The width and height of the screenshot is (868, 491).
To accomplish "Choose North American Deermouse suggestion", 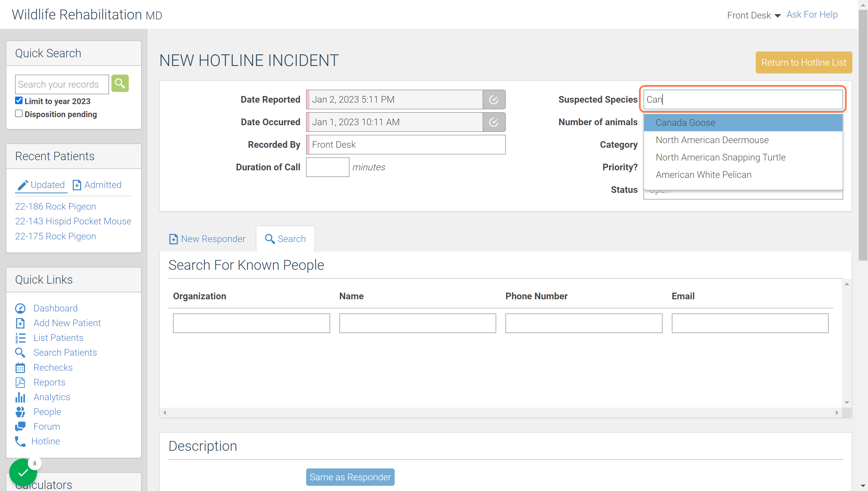I will pyautogui.click(x=743, y=140).
